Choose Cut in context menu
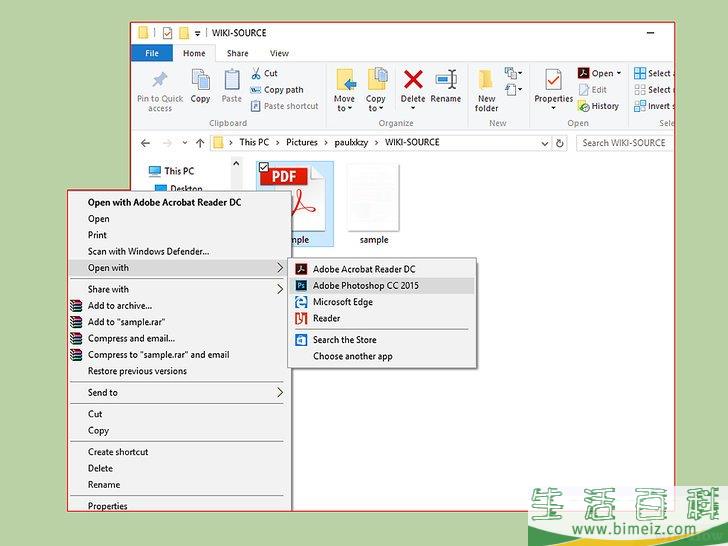 [x=180, y=414]
